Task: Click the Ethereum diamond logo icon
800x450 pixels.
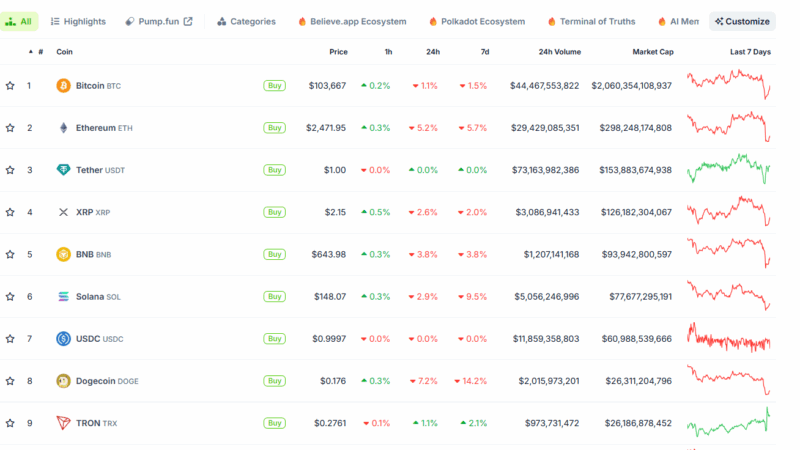Action: (x=63, y=128)
